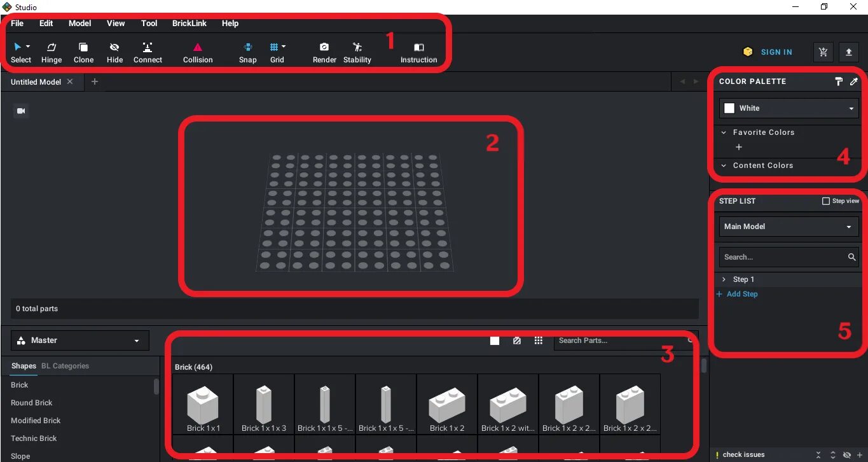Image resolution: width=868 pixels, height=462 pixels.
Task: Choose the Connect tool
Action: pyautogui.click(x=148, y=52)
